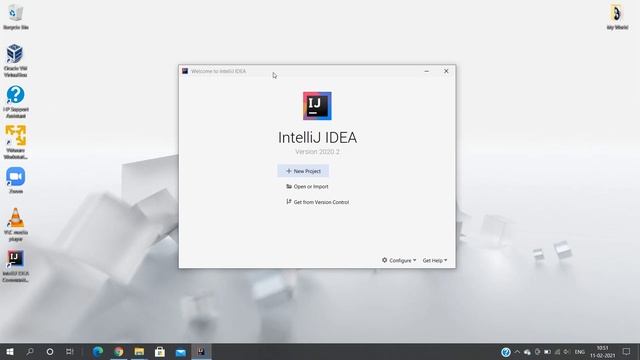Launch Google Chrome from taskbar

pos(118,351)
